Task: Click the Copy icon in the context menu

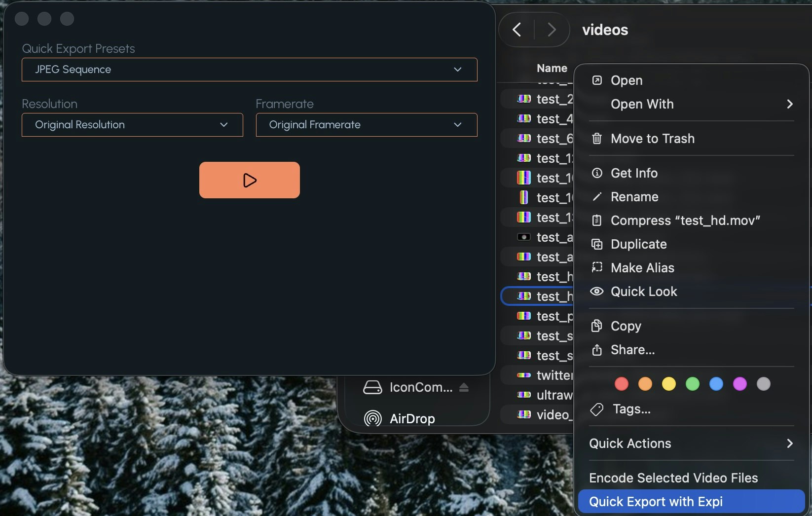Action: (x=597, y=326)
